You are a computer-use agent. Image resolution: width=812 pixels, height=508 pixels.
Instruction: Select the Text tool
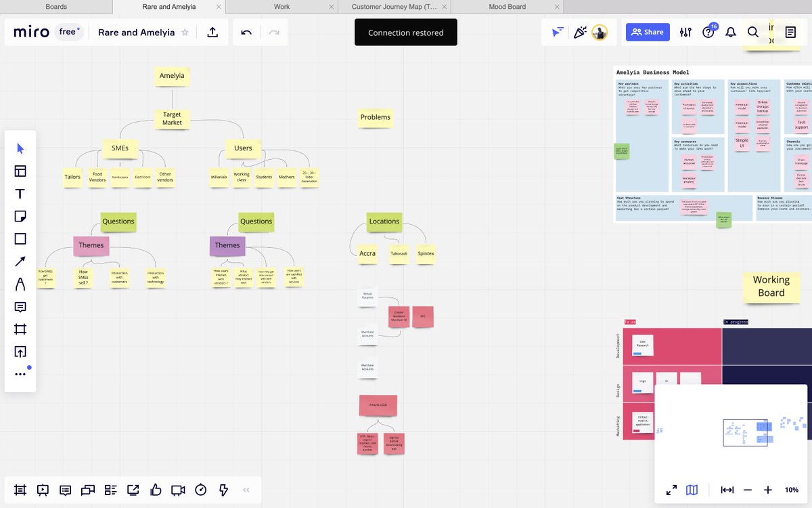(x=20, y=194)
